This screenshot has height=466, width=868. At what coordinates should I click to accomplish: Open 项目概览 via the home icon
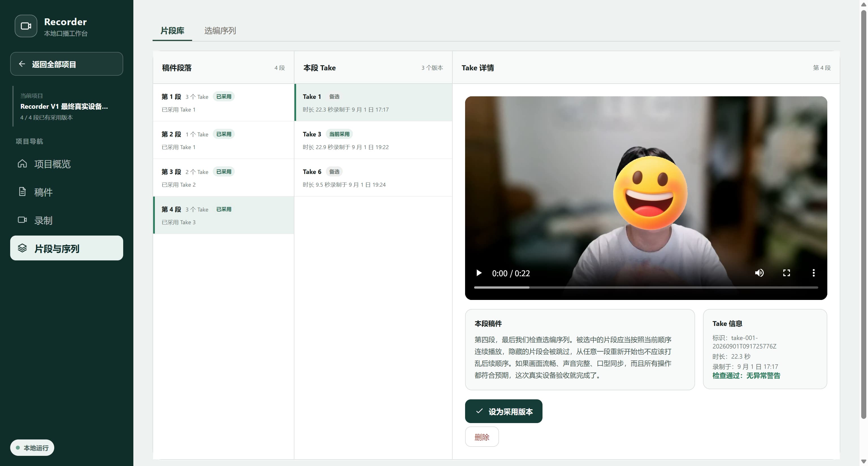click(22, 164)
